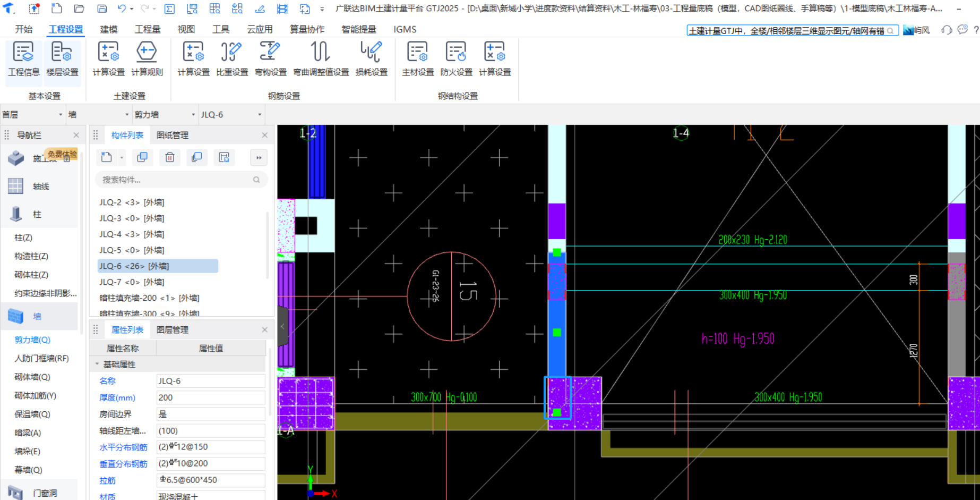Switch to 开始 ribbon tab
The height and width of the screenshot is (500, 980).
click(x=24, y=29)
